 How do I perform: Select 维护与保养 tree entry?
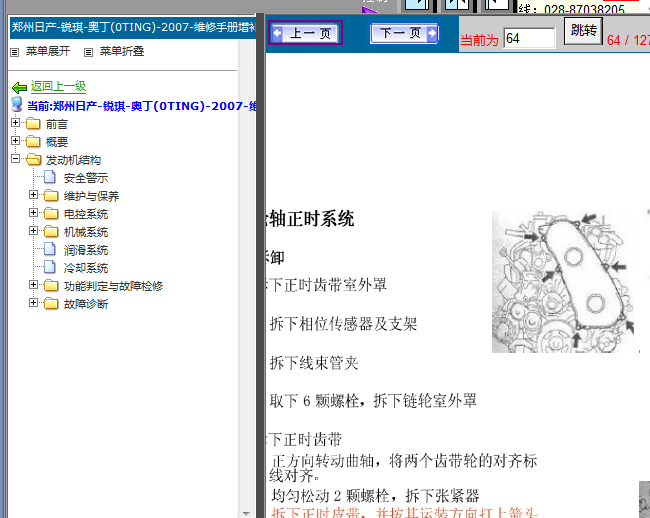91,196
